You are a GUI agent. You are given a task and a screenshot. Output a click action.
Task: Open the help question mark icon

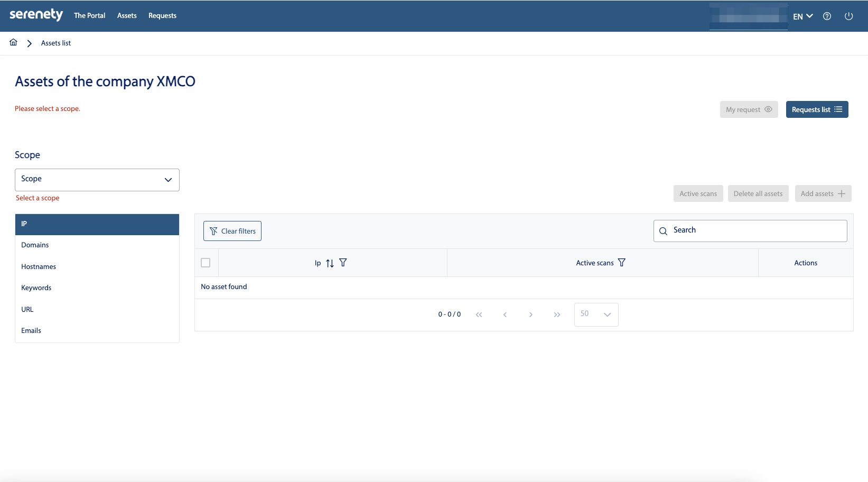[827, 16]
